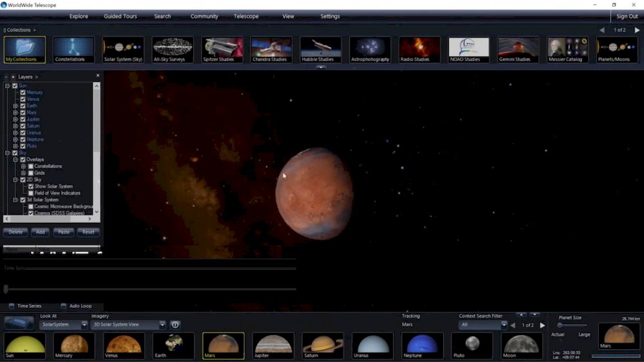Screen dimensions: 644x362
Task: Collapse the Sun tree node
Action: click(7, 86)
